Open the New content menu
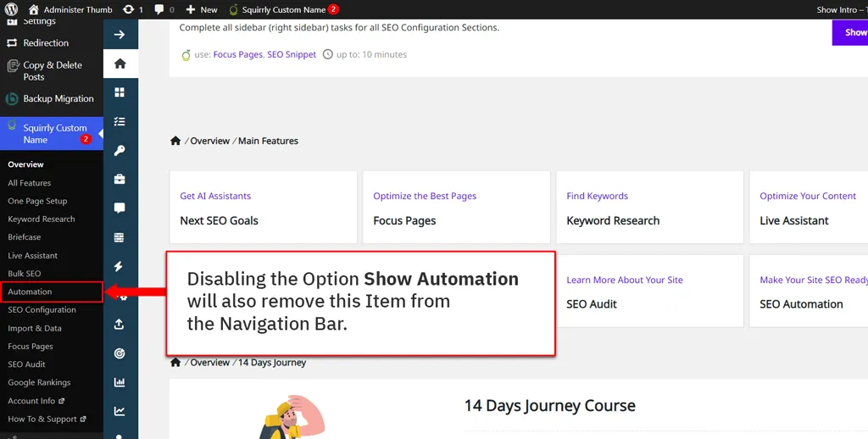 [202, 9]
